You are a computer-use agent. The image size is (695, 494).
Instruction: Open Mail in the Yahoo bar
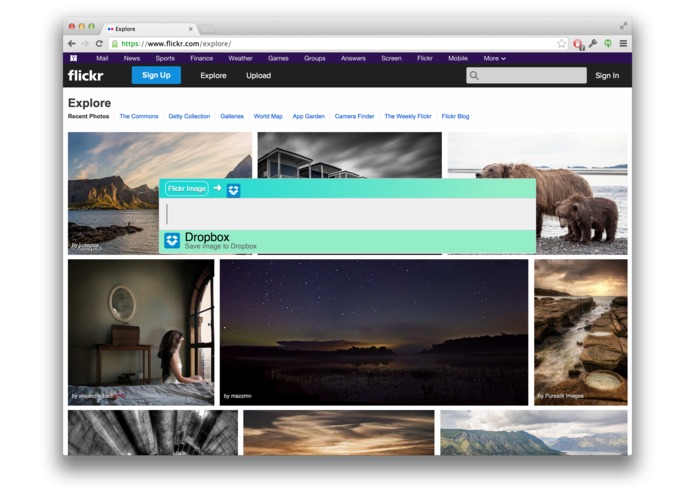pyautogui.click(x=102, y=58)
